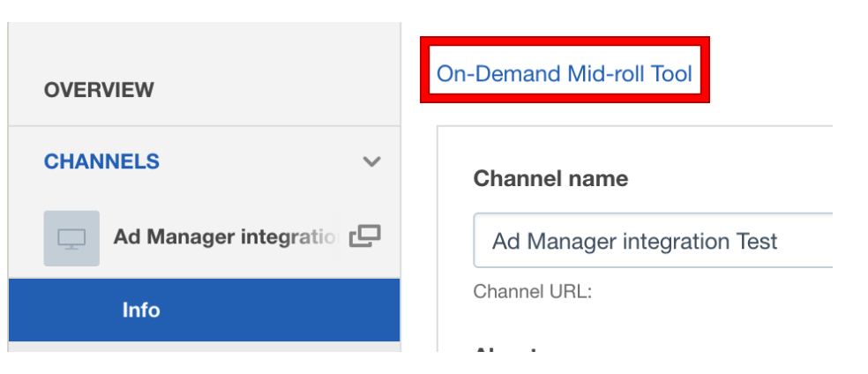The image size is (868, 374).
Task: Click the switch channel windows icon
Action: coord(365,236)
